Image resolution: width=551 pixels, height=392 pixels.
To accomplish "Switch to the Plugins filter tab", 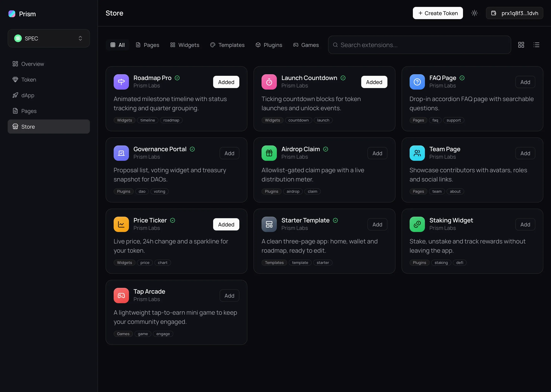I will 269,45.
